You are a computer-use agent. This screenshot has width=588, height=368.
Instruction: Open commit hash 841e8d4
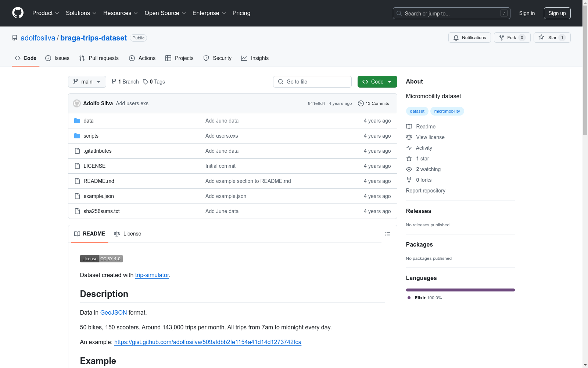point(316,104)
